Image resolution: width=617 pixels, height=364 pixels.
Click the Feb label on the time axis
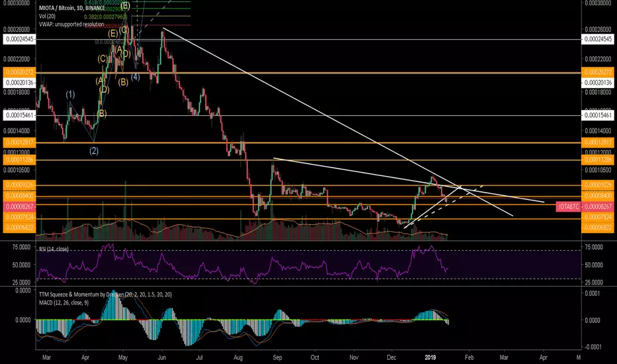click(469, 357)
